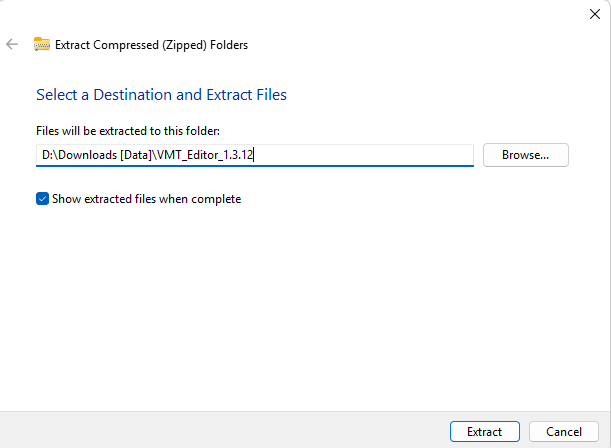Close the extraction dialog with X

coord(595,14)
